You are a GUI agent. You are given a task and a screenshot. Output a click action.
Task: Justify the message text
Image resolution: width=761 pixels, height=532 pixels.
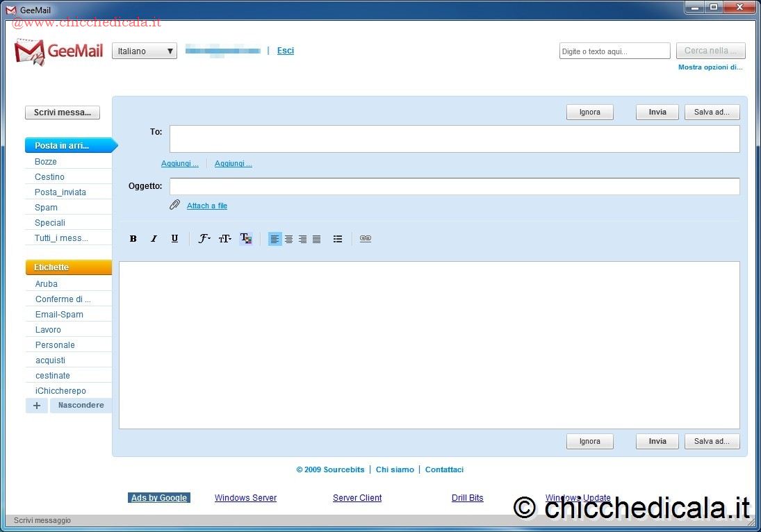(x=317, y=239)
